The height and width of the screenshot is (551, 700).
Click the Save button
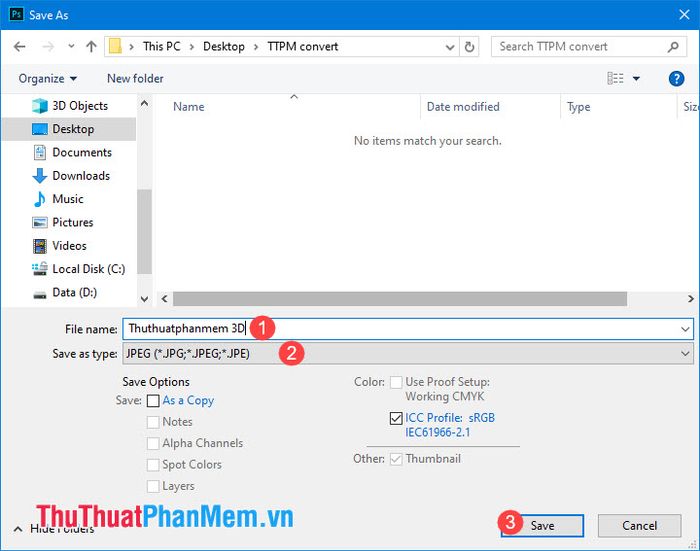click(x=542, y=526)
